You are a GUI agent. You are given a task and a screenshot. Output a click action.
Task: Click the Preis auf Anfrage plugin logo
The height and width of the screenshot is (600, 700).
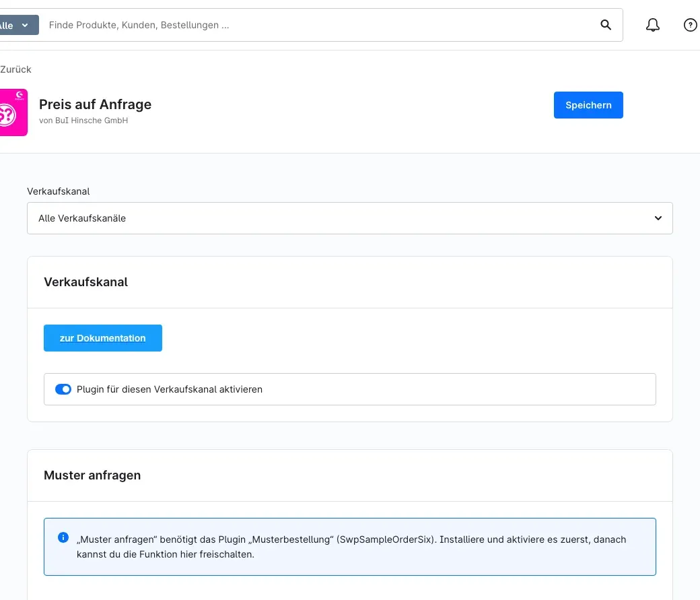[x=13, y=112]
